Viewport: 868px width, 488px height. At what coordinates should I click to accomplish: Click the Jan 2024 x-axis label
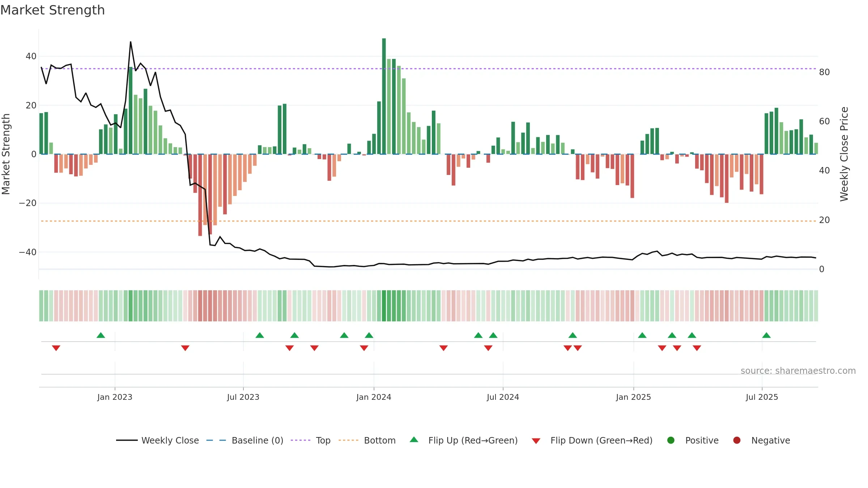[374, 397]
